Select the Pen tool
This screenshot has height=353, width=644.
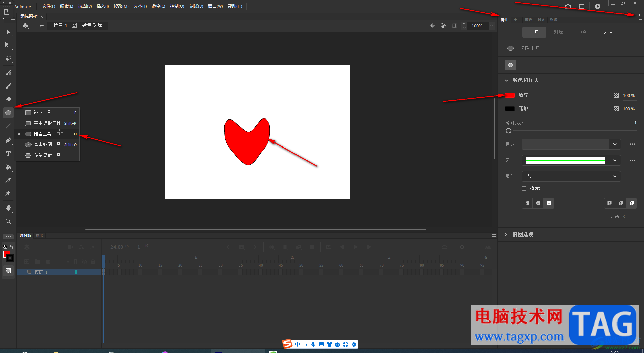pos(8,140)
